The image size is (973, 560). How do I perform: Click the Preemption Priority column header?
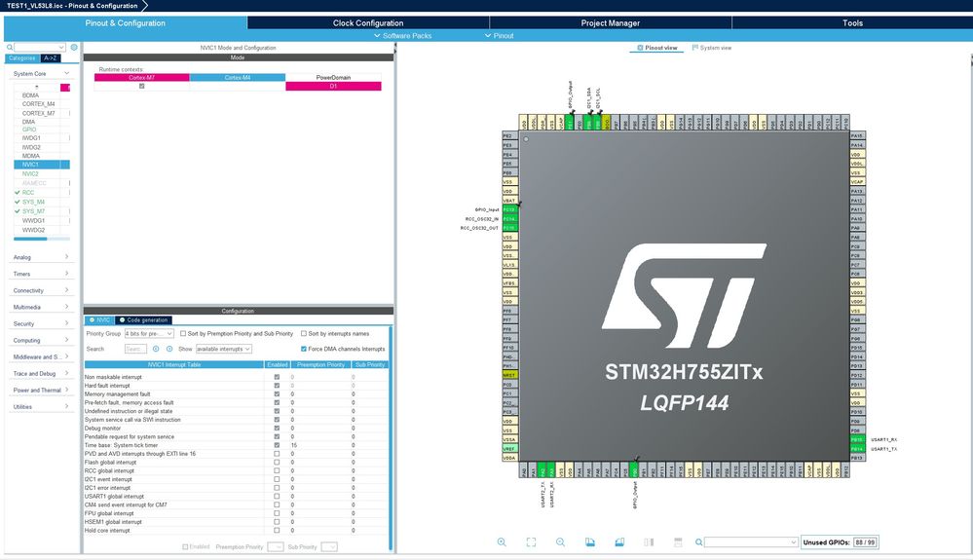coord(320,364)
